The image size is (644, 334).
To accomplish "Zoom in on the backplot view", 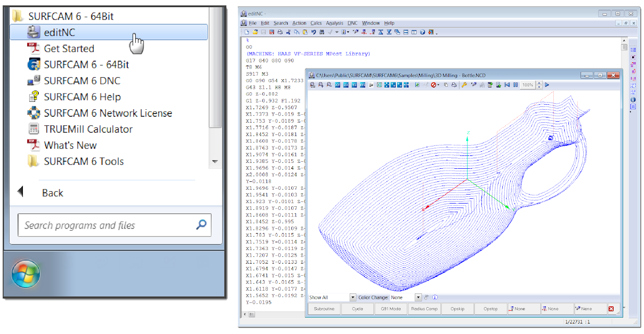I will point(321,85).
